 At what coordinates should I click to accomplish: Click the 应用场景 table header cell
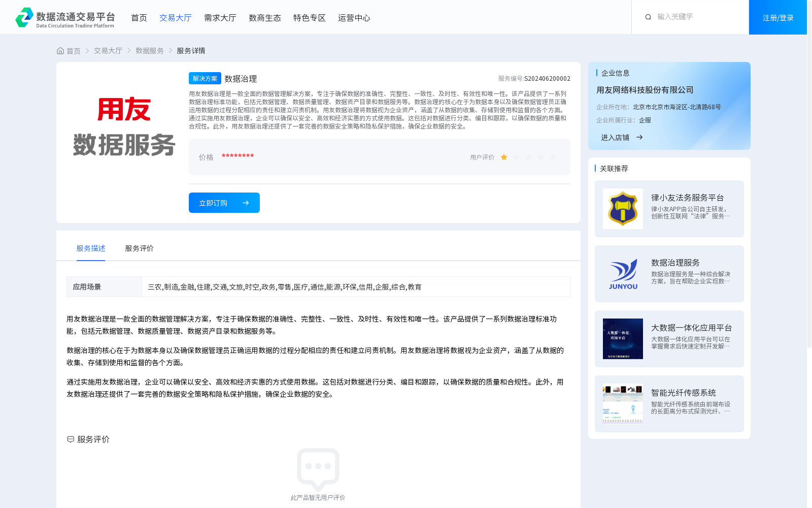click(x=104, y=287)
